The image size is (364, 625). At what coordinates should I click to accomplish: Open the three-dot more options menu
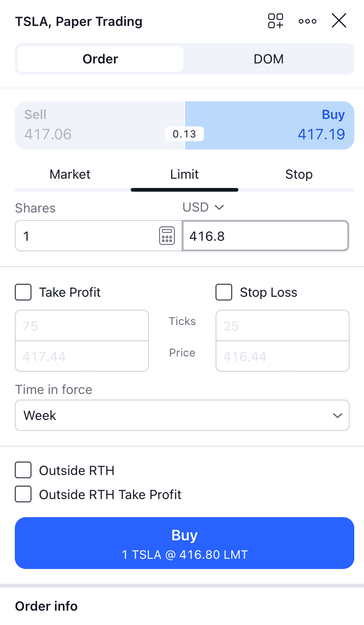[308, 21]
